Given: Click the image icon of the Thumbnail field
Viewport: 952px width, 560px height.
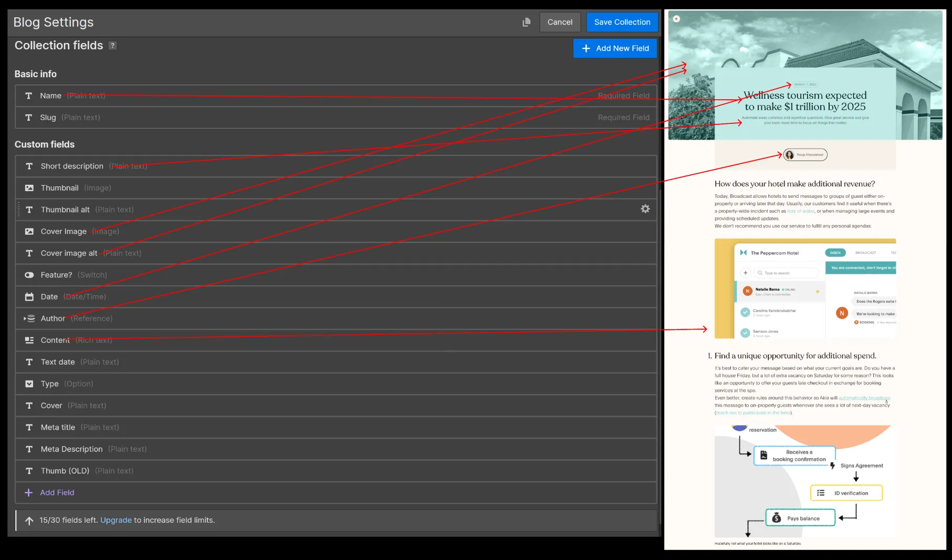Looking at the screenshot, I should coord(29,188).
